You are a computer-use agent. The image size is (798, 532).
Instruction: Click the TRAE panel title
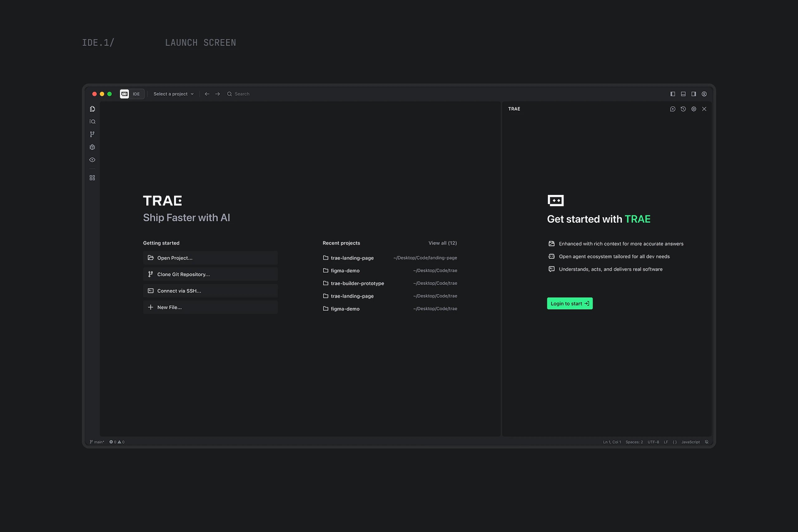[x=514, y=109]
